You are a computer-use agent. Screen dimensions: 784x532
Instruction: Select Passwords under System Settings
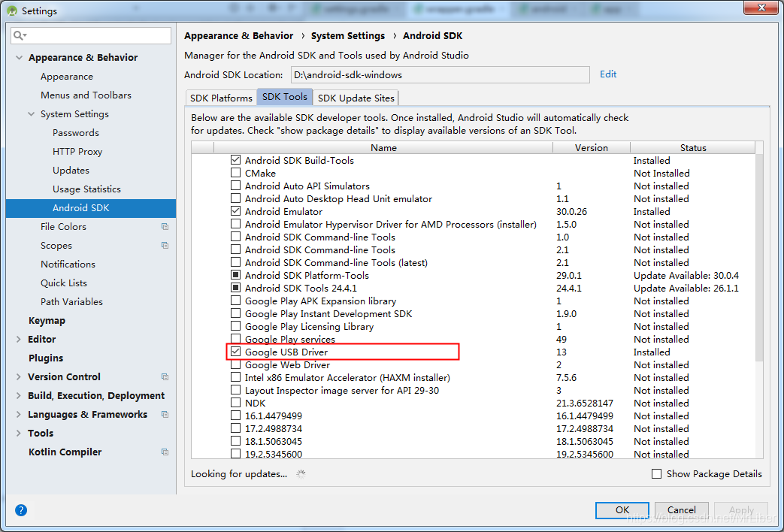click(x=75, y=132)
